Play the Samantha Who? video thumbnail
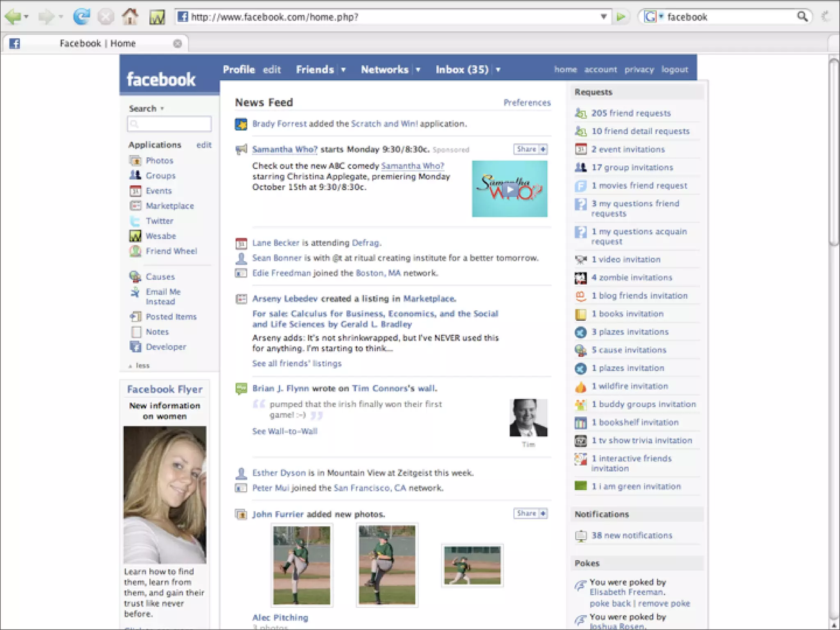The height and width of the screenshot is (630, 840). tap(509, 189)
